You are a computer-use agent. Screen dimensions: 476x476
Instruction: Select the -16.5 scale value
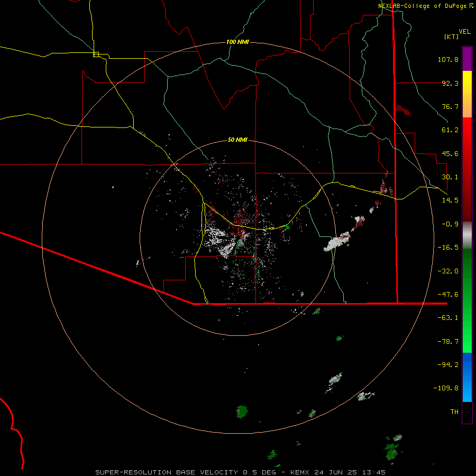pos(448,248)
